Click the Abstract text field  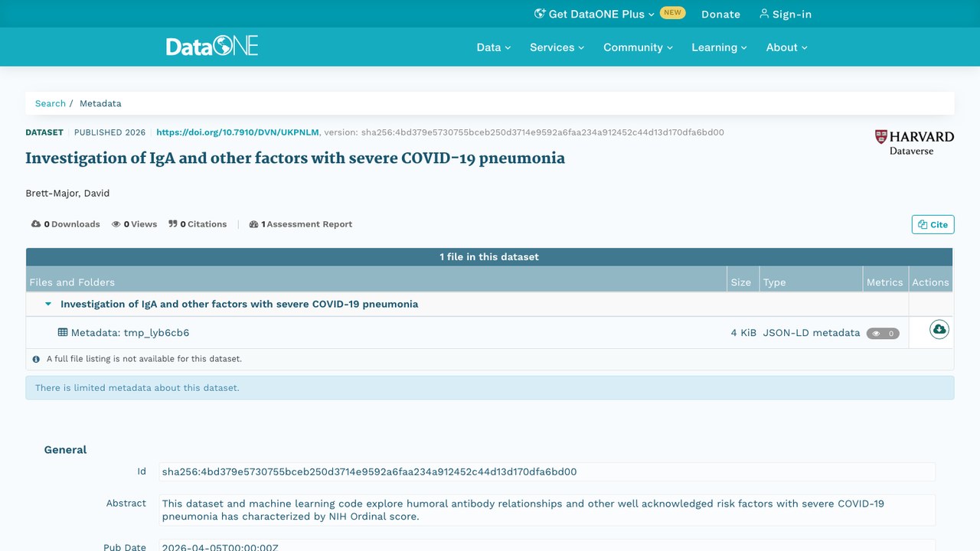[547, 510]
